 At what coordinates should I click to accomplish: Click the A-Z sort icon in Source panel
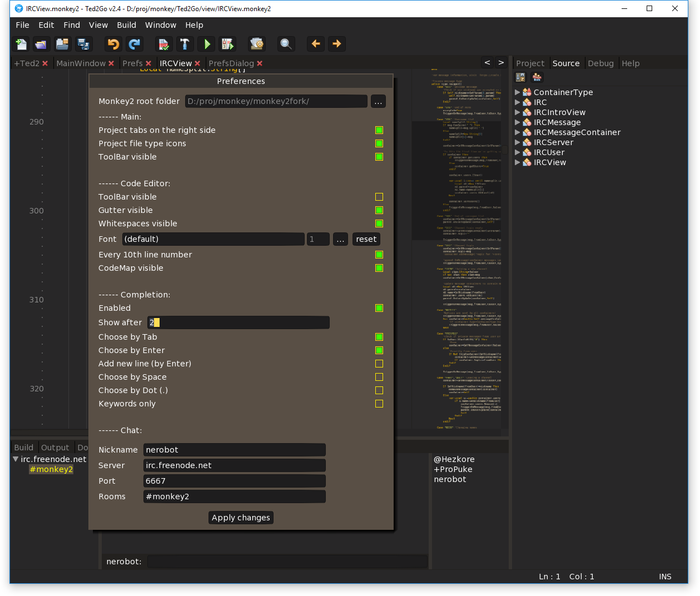(520, 77)
